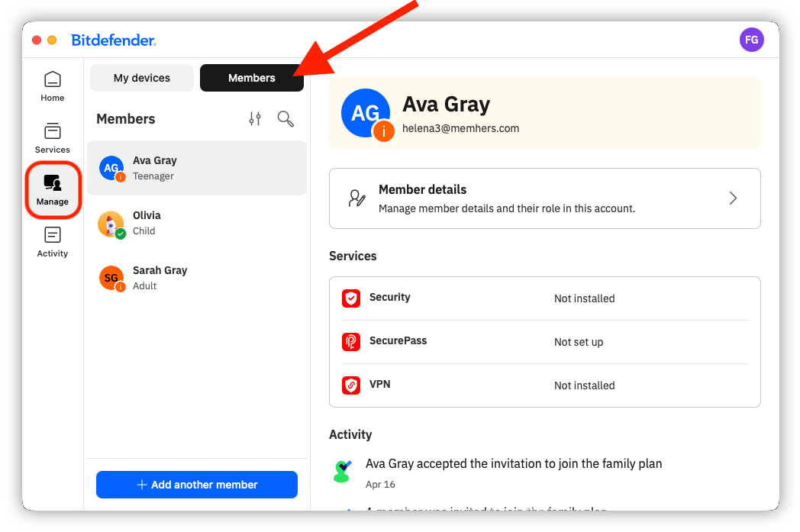Open the Security service row
This screenshot has height=532, width=800.
[545, 298]
